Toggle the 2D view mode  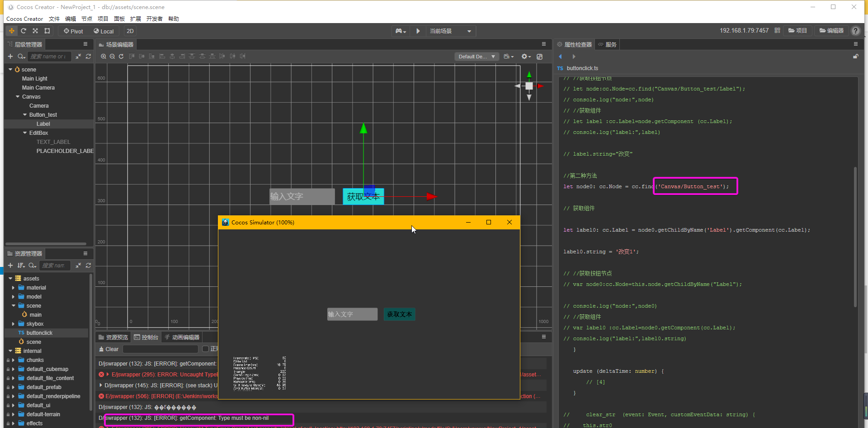pos(130,31)
